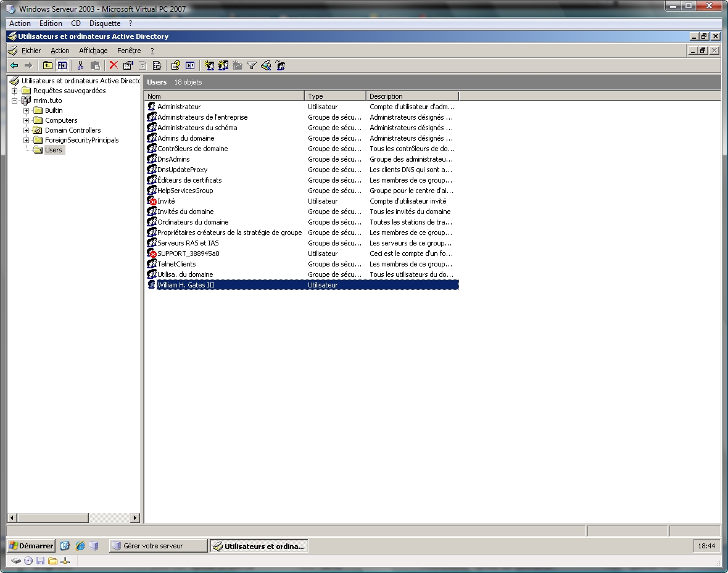Collapse the mrim.tuto domain node

(14, 101)
